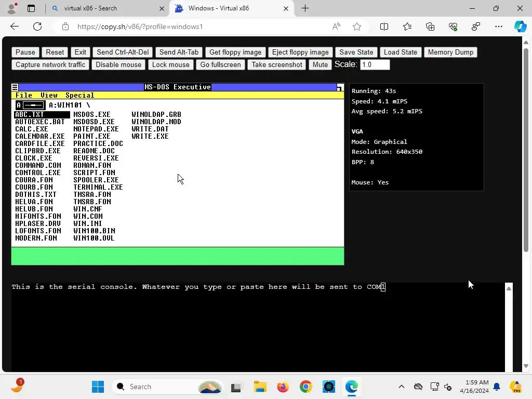Select CLOCK.EXE file
Screen dimensions: 532x399
[x=34, y=158]
